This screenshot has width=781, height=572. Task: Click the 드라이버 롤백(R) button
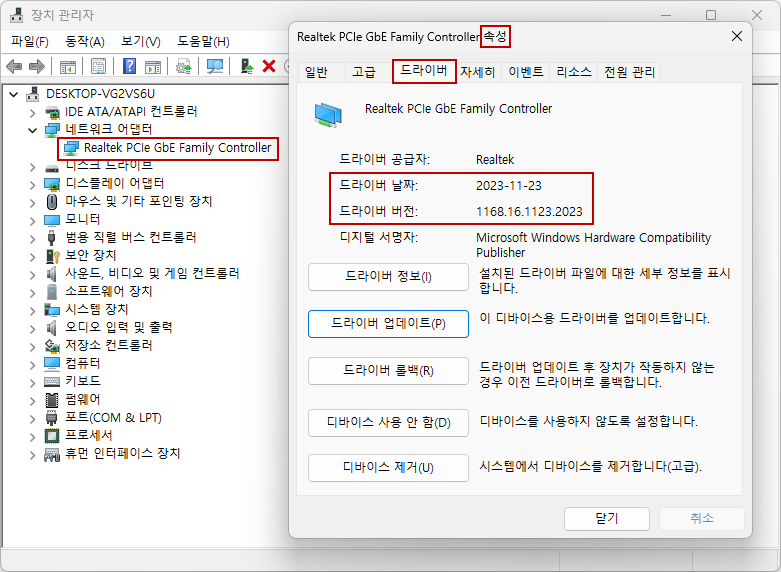click(388, 371)
